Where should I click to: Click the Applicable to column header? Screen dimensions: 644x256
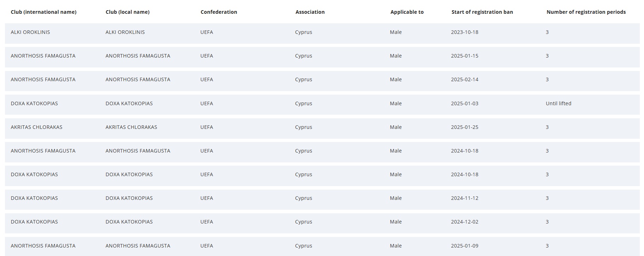407,12
